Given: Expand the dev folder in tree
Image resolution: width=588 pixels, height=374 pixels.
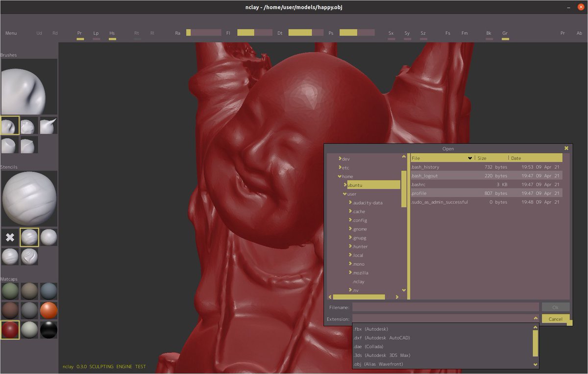Looking at the screenshot, I should (x=340, y=159).
